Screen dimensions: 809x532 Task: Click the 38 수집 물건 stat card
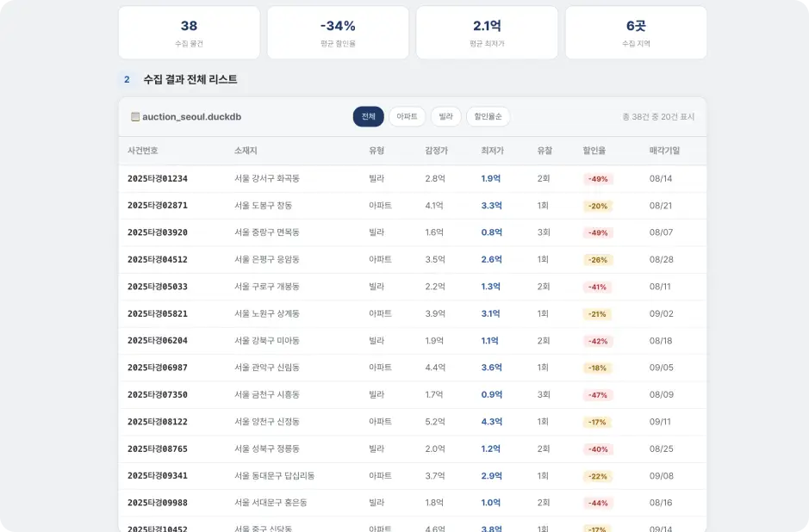tap(190, 33)
